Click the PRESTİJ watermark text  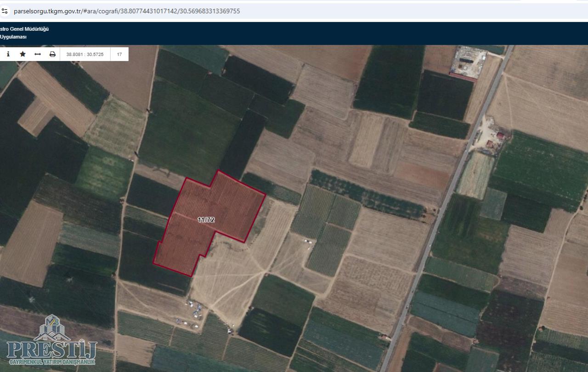pos(51,350)
